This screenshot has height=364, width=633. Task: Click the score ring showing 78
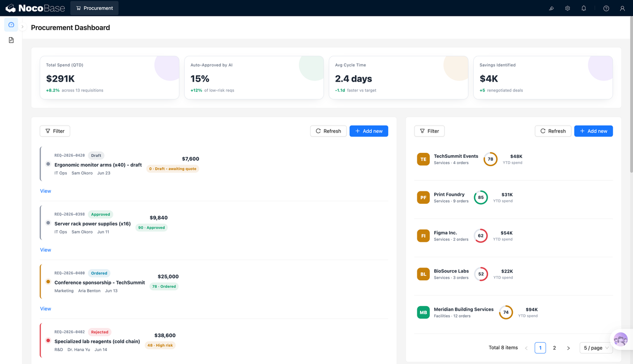click(490, 159)
